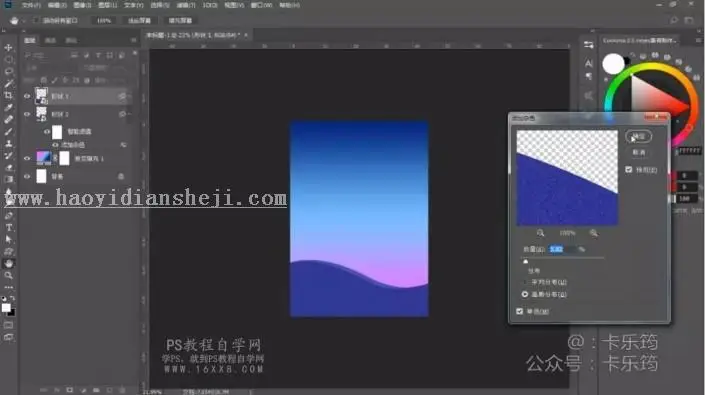Click OK in the Add Noise dialog
Image resolution: width=705 pixels, height=395 pixels.
click(x=638, y=136)
